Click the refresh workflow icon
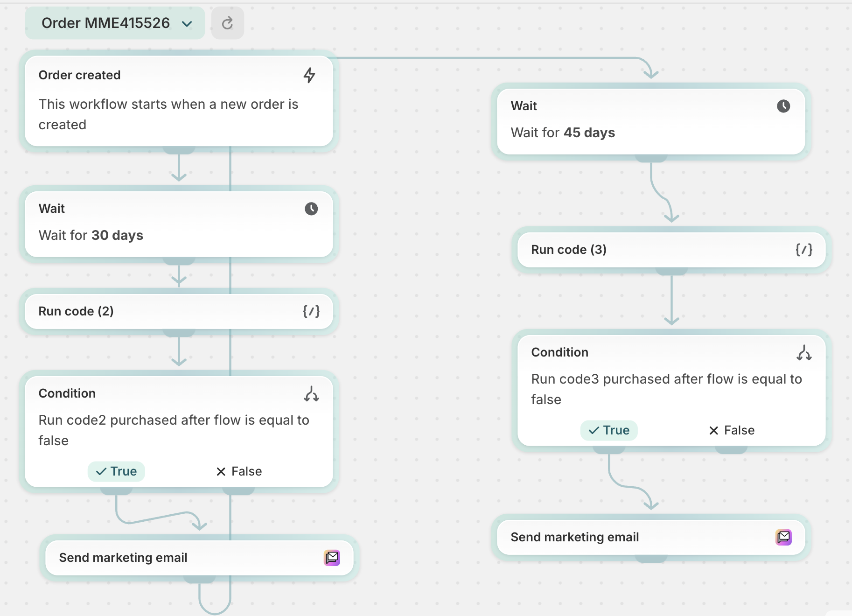Viewport: 852px width, 616px height. click(x=227, y=23)
